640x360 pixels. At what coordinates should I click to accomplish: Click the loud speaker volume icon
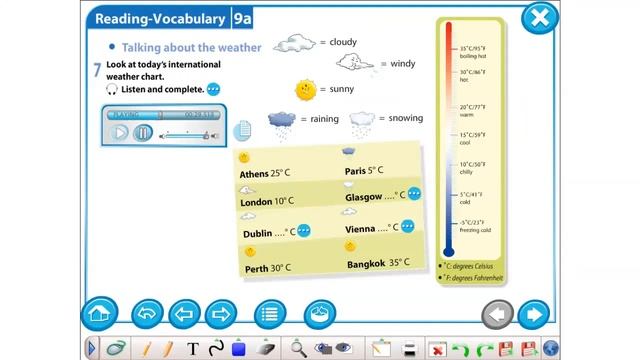(x=215, y=136)
